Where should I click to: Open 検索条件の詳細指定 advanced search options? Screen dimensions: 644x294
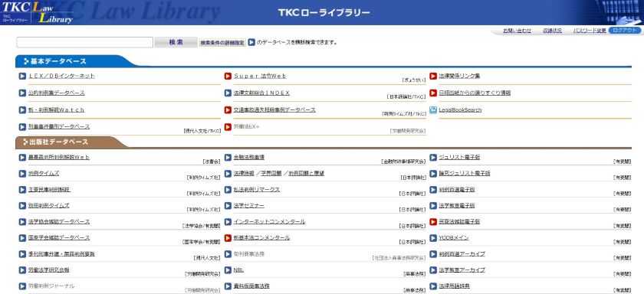point(222,43)
